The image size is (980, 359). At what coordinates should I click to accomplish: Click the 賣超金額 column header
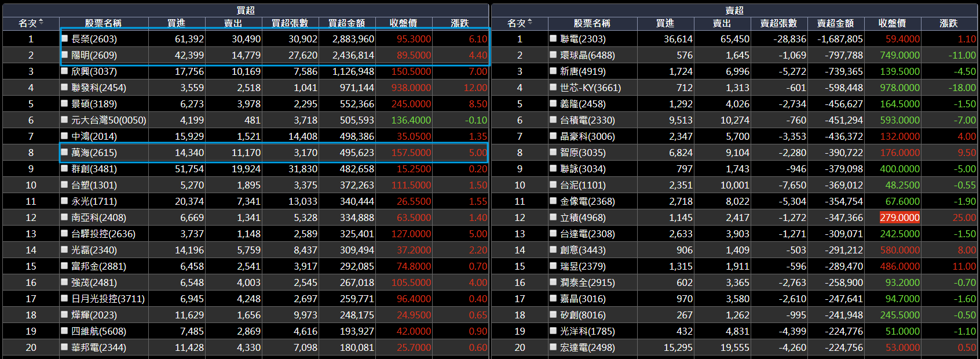point(836,23)
